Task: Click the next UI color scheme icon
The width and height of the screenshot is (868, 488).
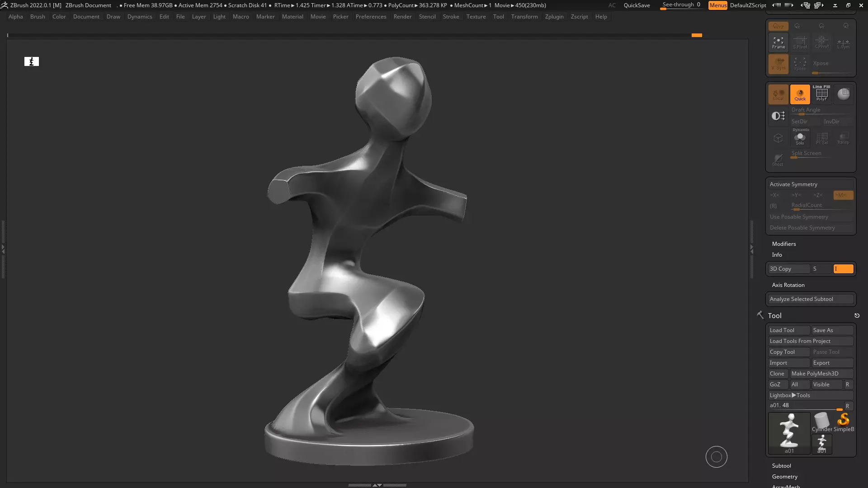Action: pyautogui.click(x=789, y=5)
